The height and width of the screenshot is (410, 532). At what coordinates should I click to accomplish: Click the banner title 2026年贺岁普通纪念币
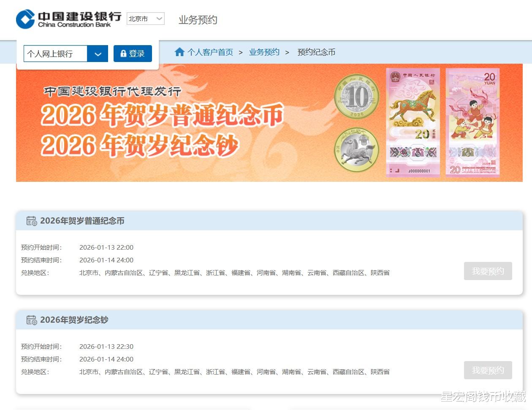coord(162,115)
